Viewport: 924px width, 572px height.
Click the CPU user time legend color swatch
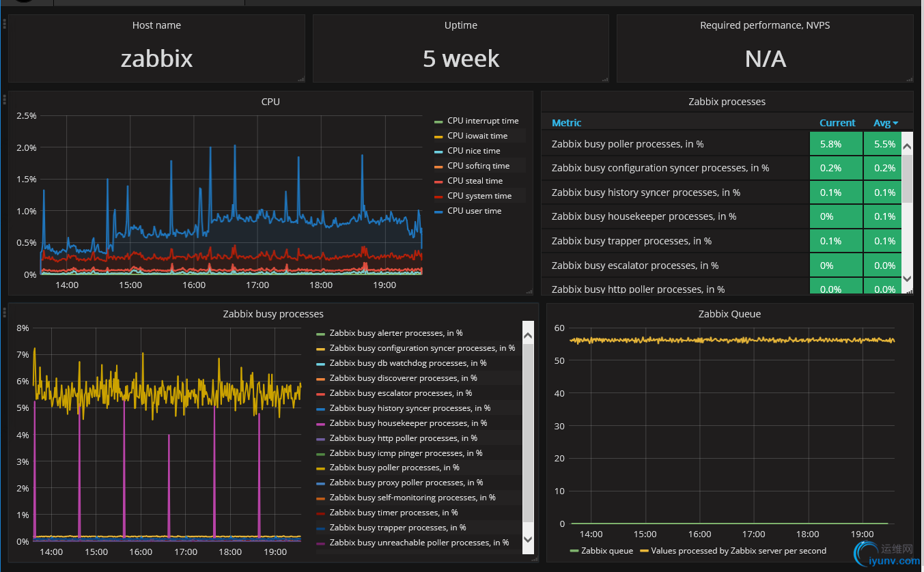438,212
